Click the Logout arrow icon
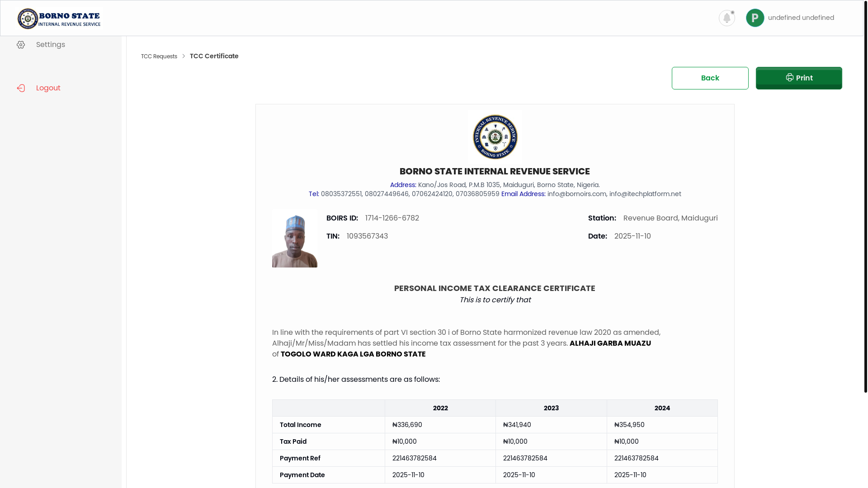 (21, 88)
